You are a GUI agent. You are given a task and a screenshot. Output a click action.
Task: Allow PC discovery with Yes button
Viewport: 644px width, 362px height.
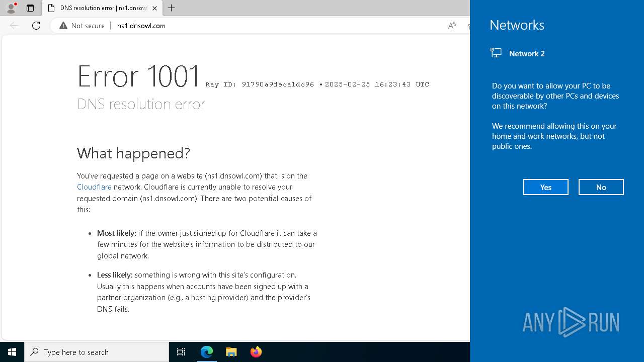(x=546, y=187)
